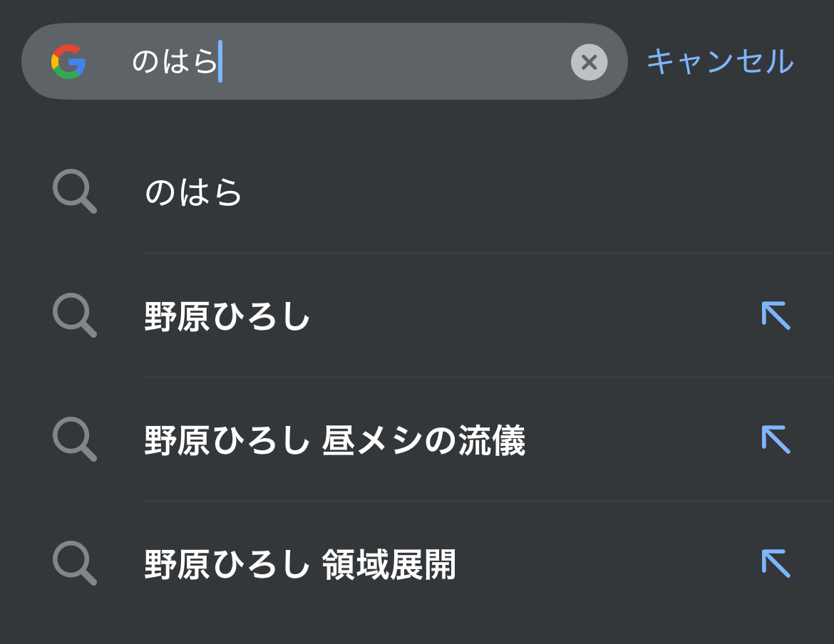
Task: Click the typed text のはら in search box
Action: pyautogui.click(x=174, y=61)
